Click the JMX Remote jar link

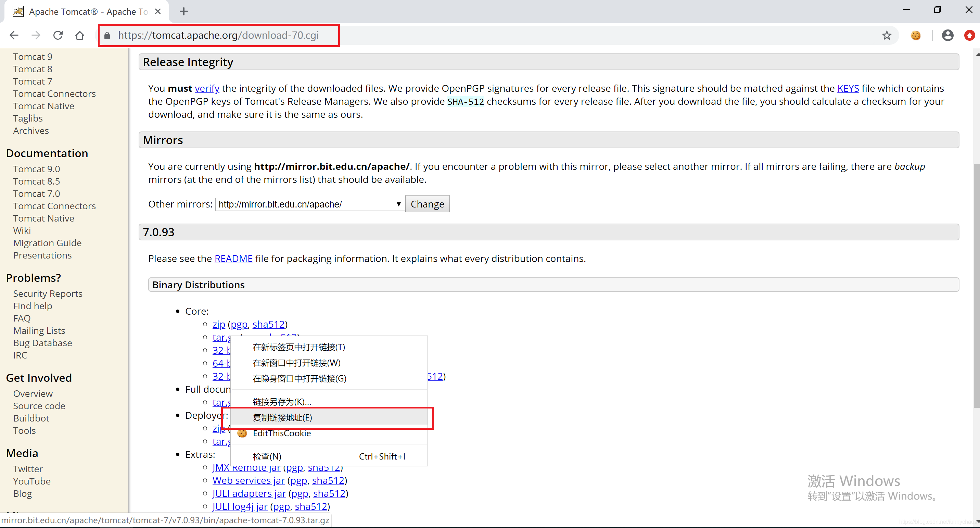click(x=246, y=468)
